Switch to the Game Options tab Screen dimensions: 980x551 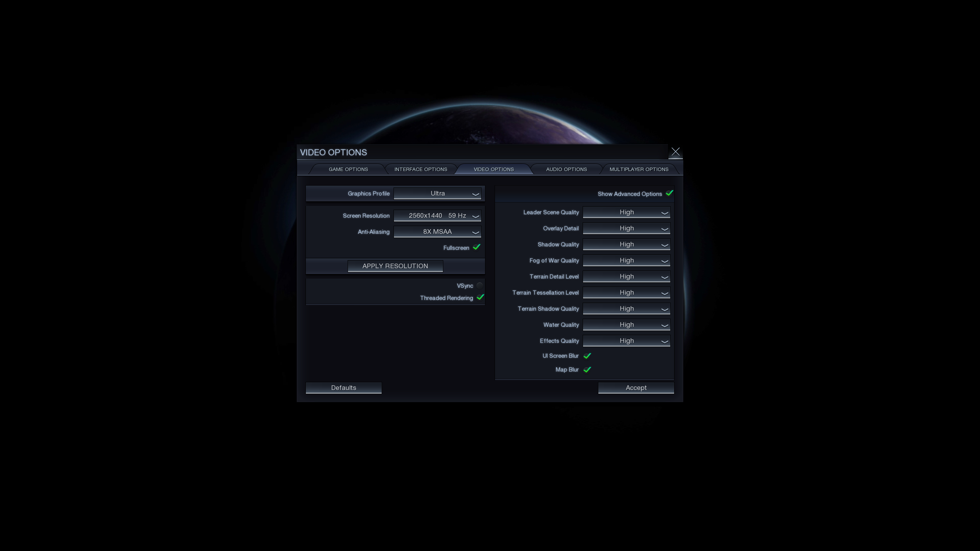click(x=348, y=169)
